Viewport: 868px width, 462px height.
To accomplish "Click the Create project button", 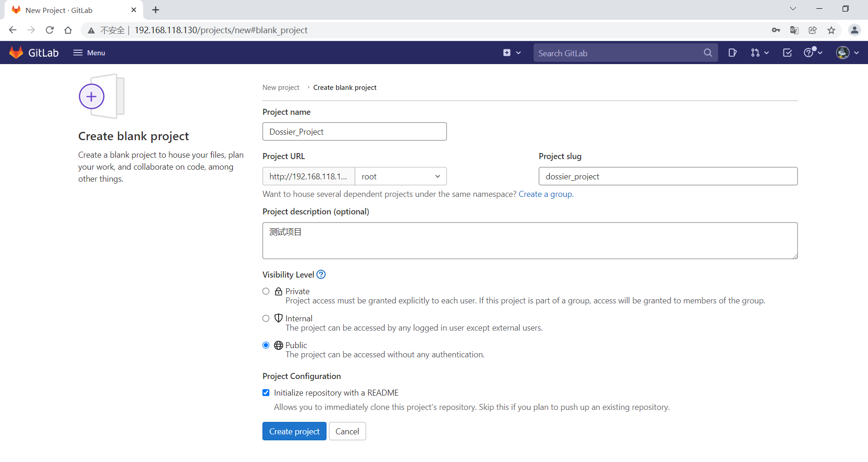I will point(294,431).
